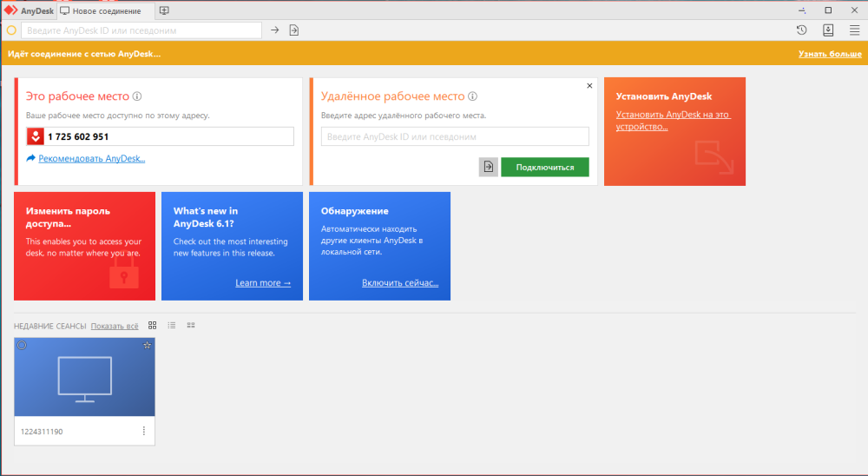Focus the remote desk address input field
The height and width of the screenshot is (476, 868).
(455, 136)
